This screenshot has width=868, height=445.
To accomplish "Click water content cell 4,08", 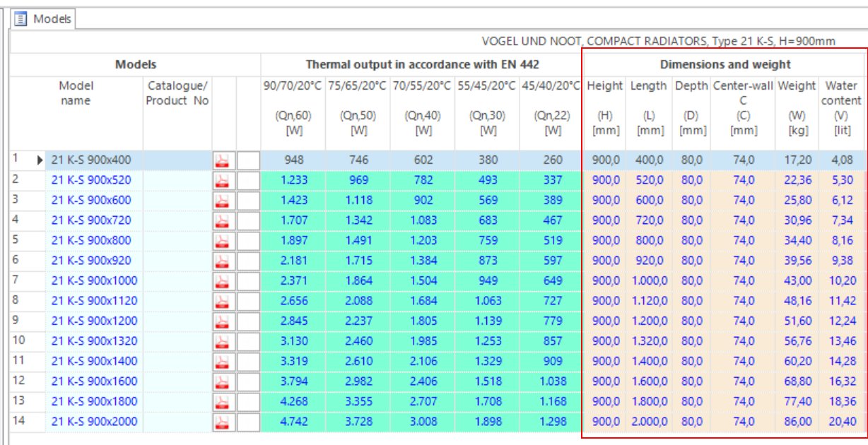I will click(x=841, y=160).
